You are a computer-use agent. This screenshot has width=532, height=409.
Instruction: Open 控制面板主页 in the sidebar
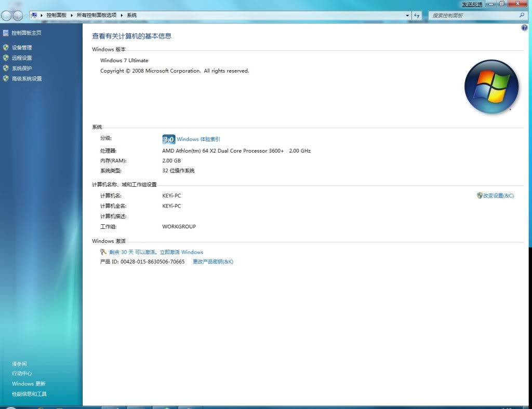tap(26, 33)
